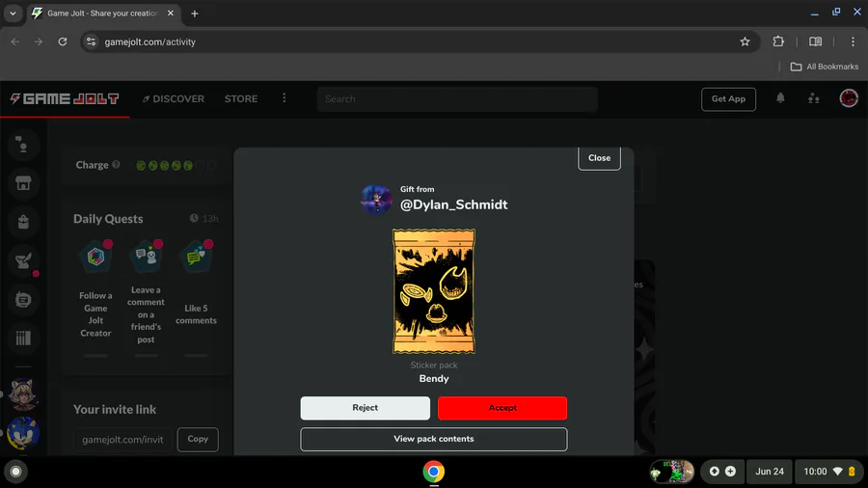Open Chrome three-dot menu
Viewport: 868px width, 488px height.
853,41
